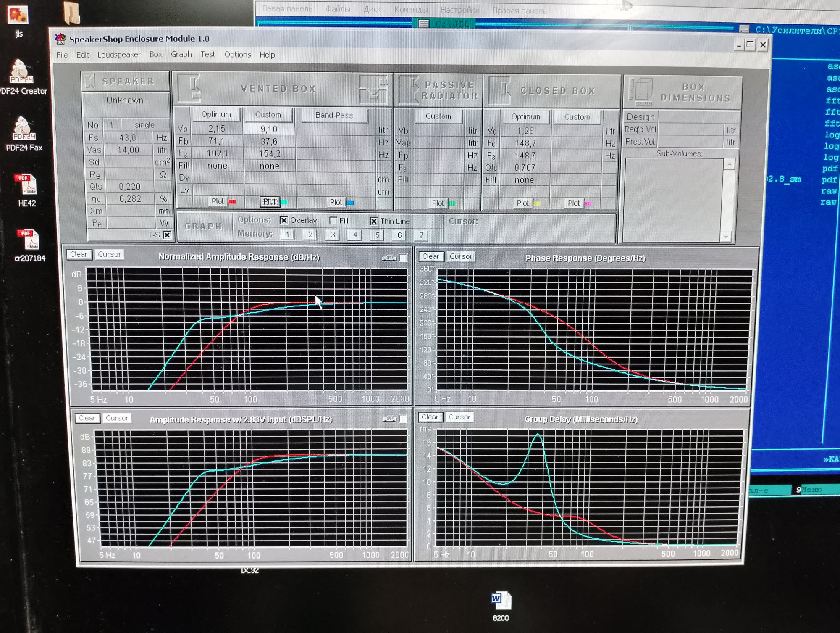Disable the Overlay graph option
The width and height of the screenshot is (840, 633).
(x=284, y=220)
